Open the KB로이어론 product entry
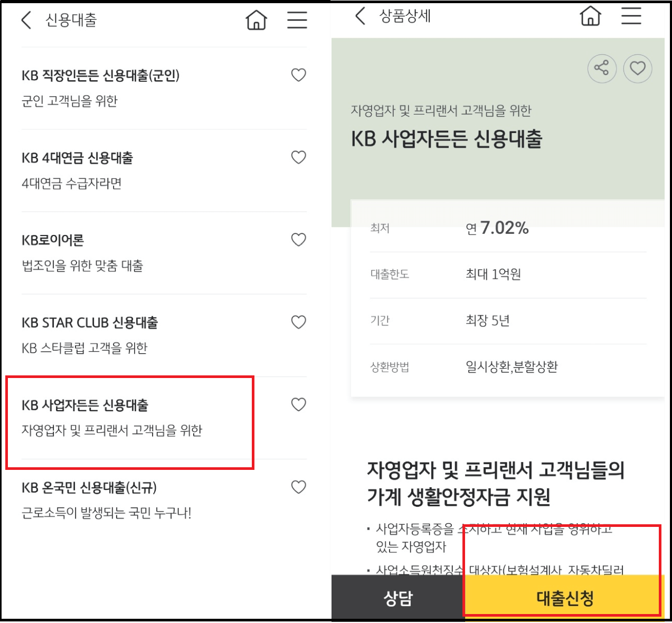This screenshot has width=672, height=623. pos(132,252)
